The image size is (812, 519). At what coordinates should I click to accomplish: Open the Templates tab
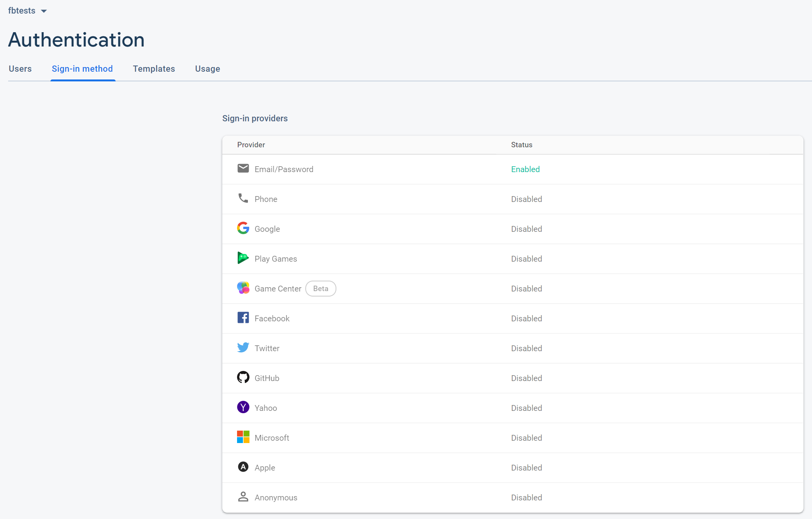click(154, 69)
